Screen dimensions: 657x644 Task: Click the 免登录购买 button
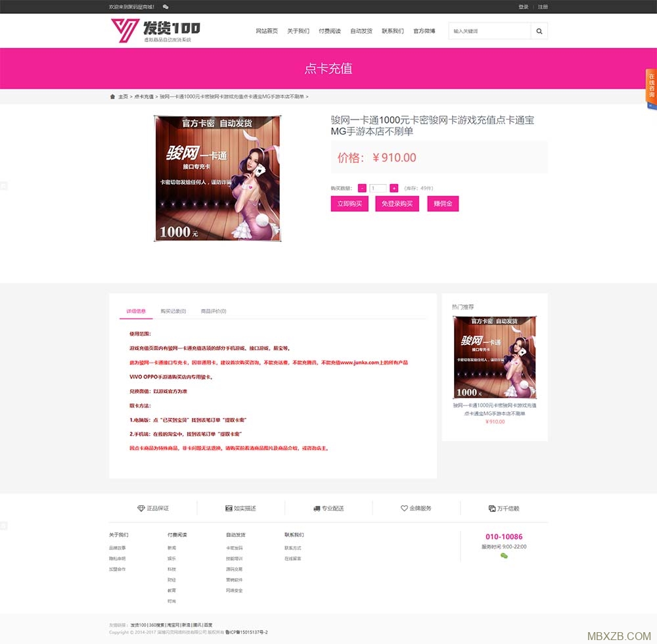[x=397, y=204]
